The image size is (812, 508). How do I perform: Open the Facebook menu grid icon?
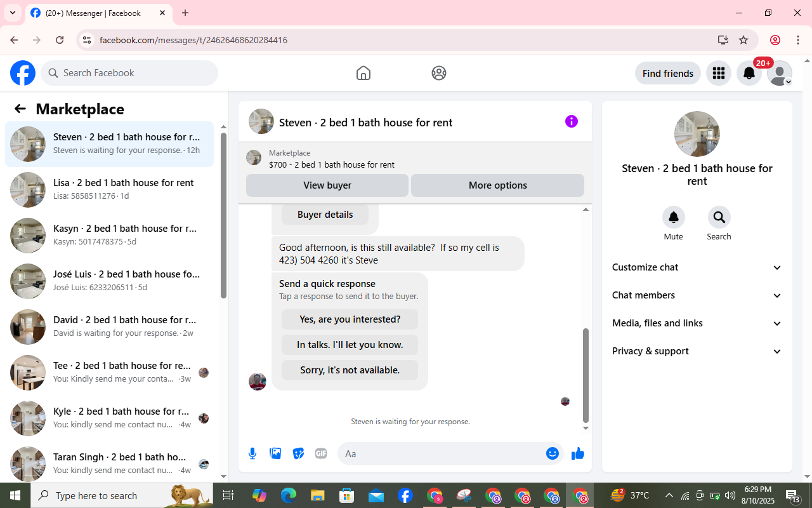719,73
